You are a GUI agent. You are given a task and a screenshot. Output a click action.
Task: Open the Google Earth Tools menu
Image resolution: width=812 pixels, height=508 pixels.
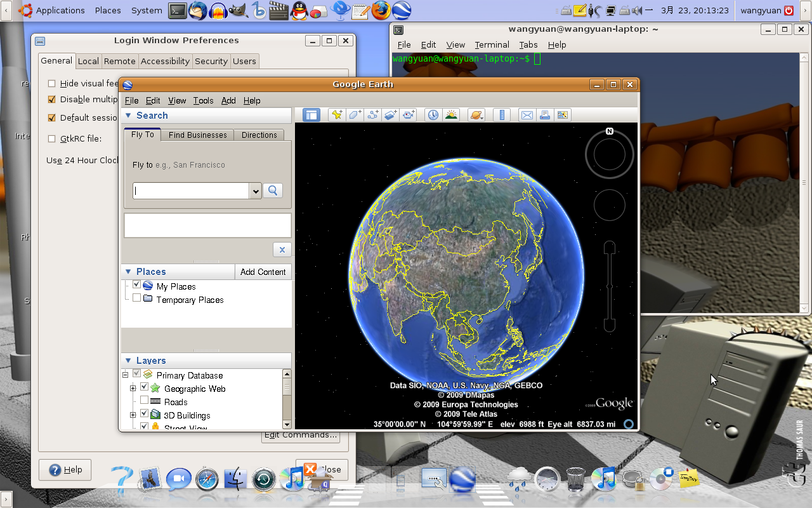pos(203,100)
